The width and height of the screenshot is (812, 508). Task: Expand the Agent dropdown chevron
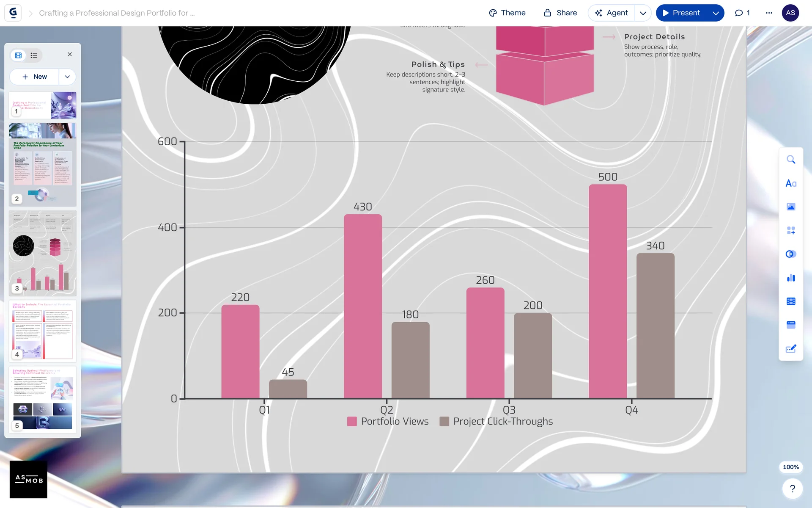[643, 13]
